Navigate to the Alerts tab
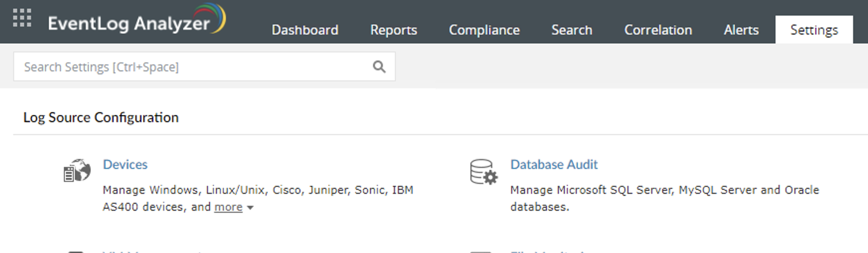 (x=741, y=30)
